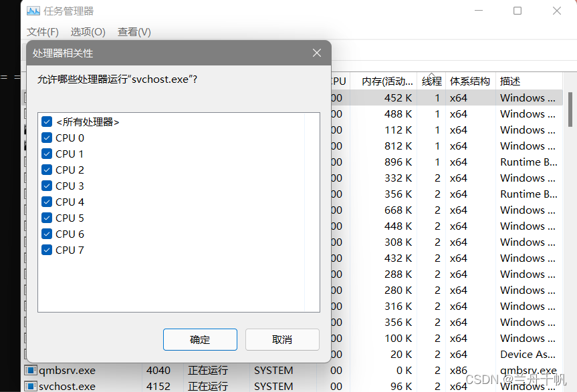Click the 288 K memory cell
This screenshot has height=392, width=577.
click(x=398, y=274)
